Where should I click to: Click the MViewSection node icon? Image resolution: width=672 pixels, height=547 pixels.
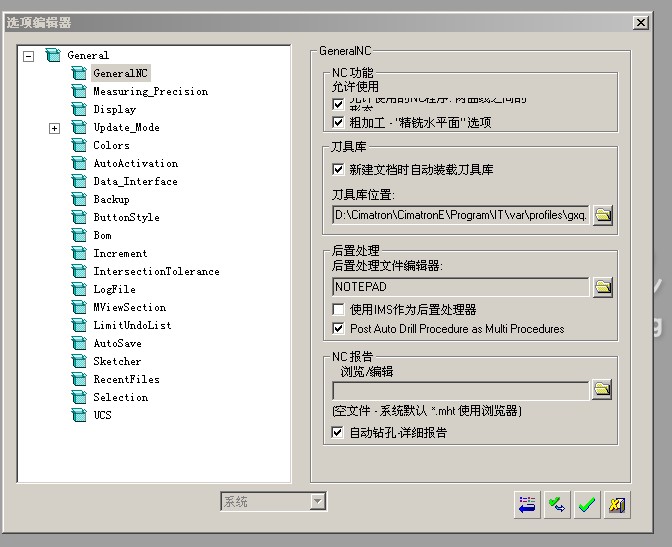pos(79,307)
